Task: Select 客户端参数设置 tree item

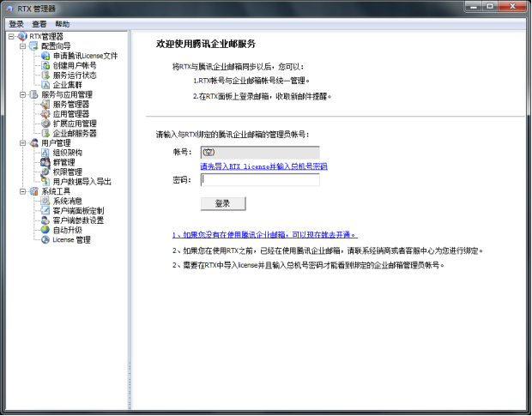Action: [78, 220]
